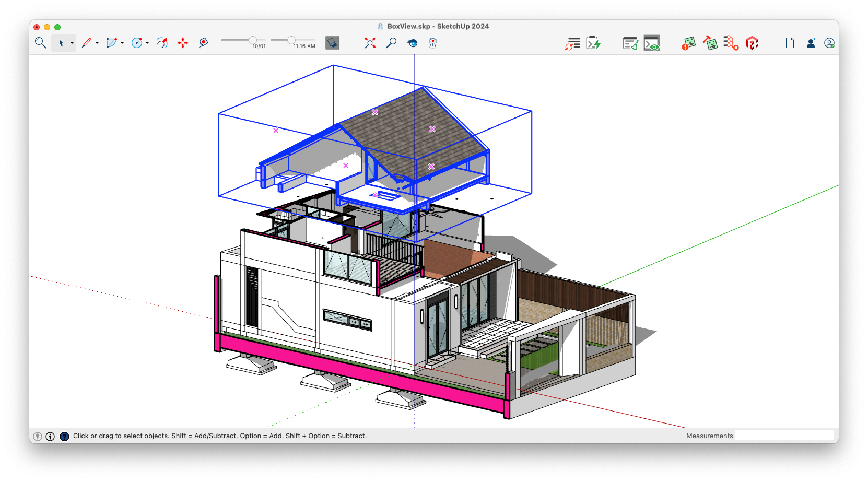
Task: Click the Zoom Extents icon
Action: coord(370,43)
